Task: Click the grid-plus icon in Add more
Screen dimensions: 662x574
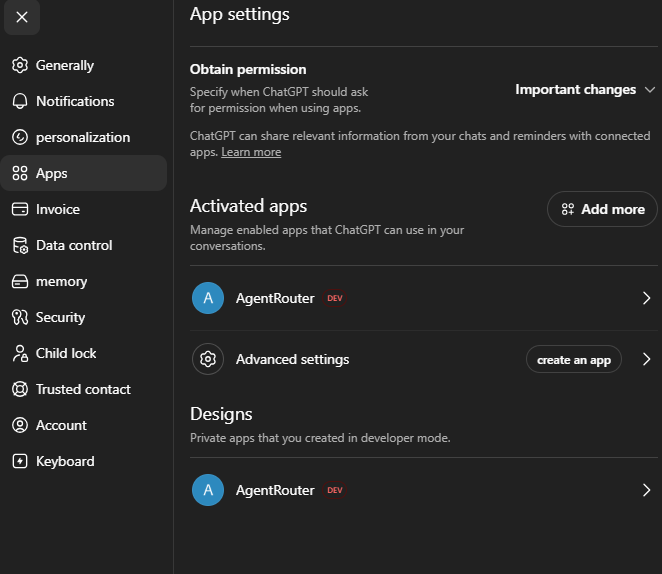Action: point(568,209)
